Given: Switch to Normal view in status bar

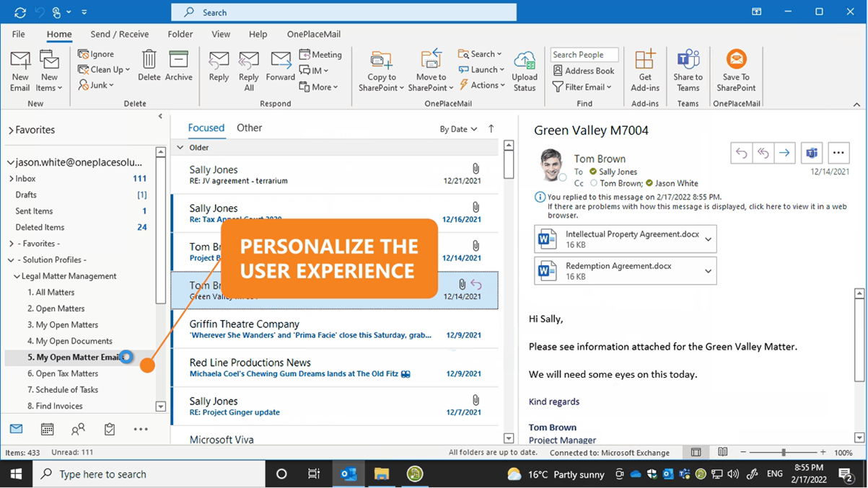Looking at the screenshot, I should click(x=696, y=453).
